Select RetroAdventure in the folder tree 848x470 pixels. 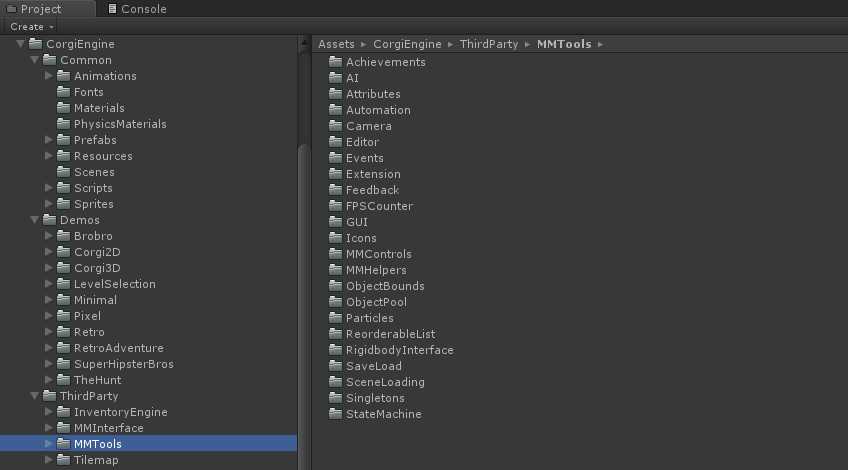118,348
